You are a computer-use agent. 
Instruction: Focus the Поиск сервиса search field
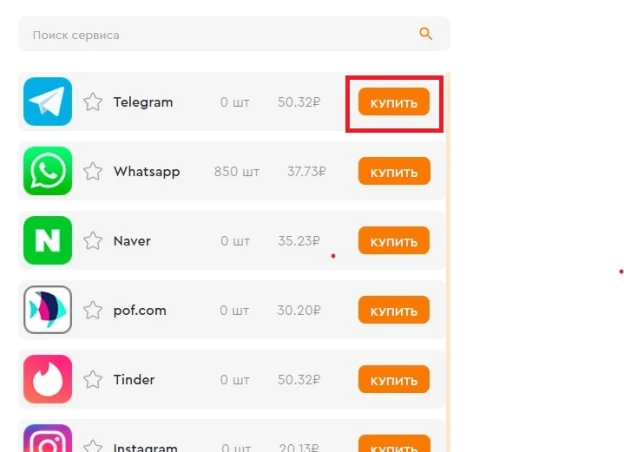click(x=234, y=34)
